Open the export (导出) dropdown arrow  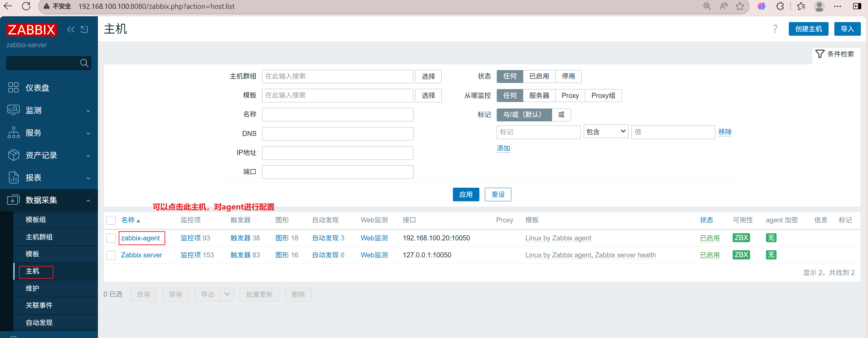[227, 294]
